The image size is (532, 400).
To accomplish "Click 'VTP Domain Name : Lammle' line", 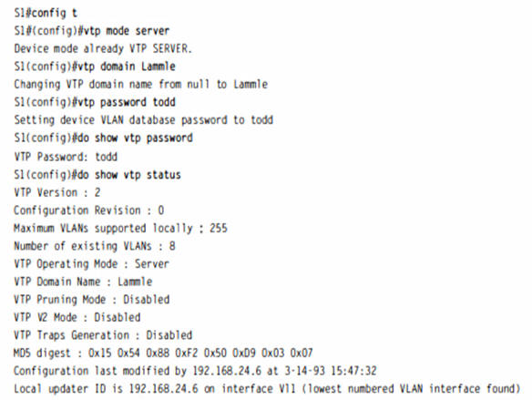I will click(83, 282).
